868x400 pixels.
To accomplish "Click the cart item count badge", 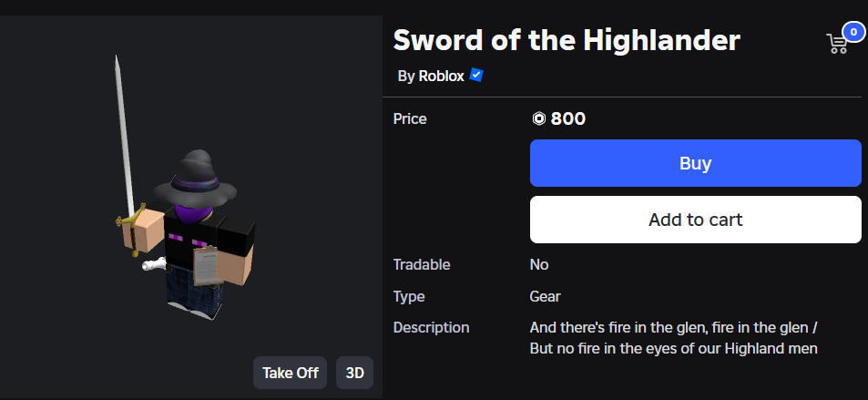I will point(853,32).
